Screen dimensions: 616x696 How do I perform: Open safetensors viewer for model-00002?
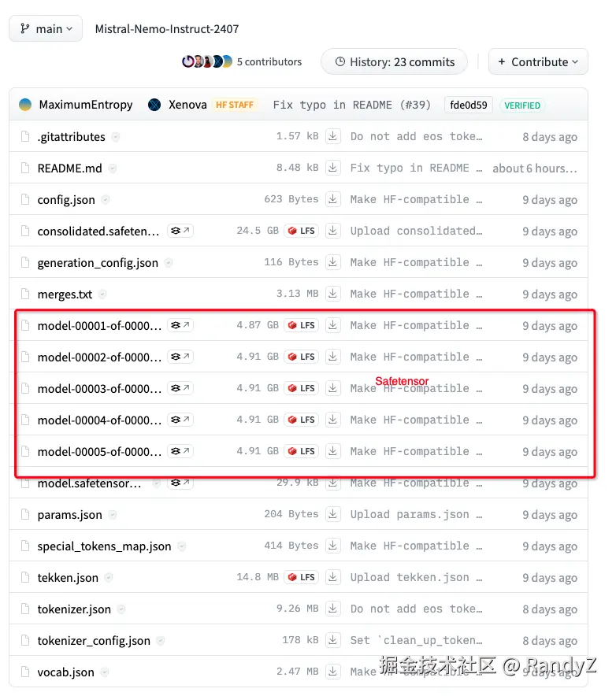(x=180, y=357)
